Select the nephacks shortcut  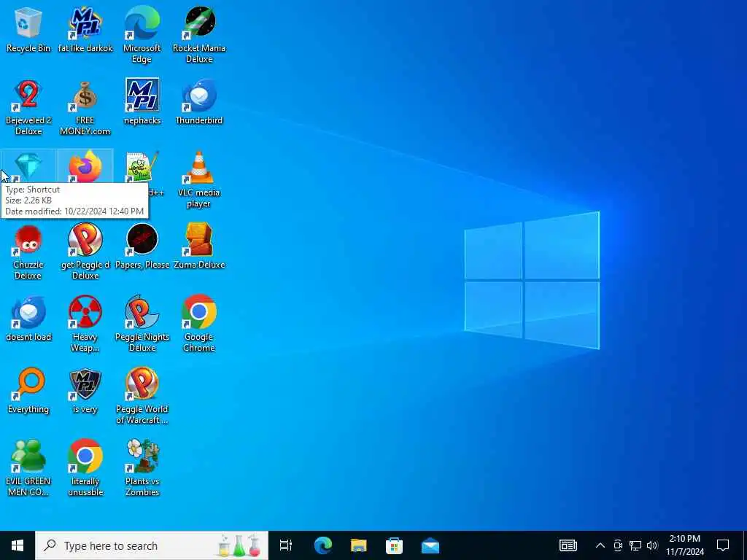(142, 102)
